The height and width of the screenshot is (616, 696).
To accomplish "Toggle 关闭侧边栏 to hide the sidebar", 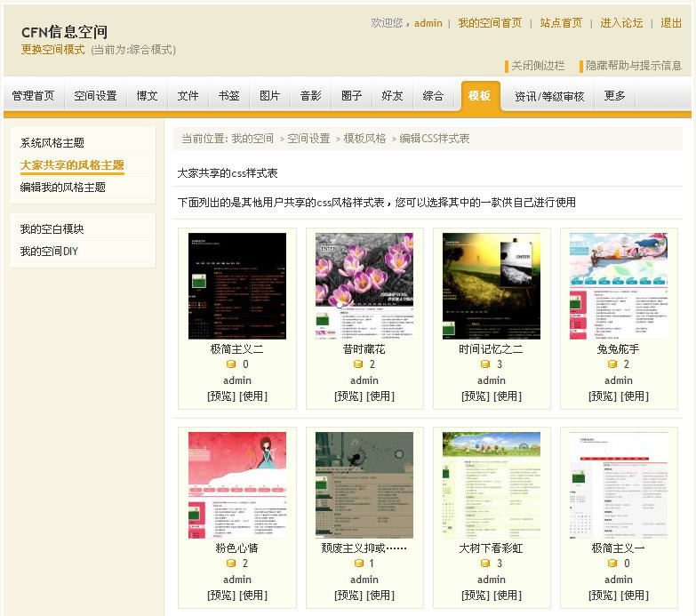I will coord(537,66).
